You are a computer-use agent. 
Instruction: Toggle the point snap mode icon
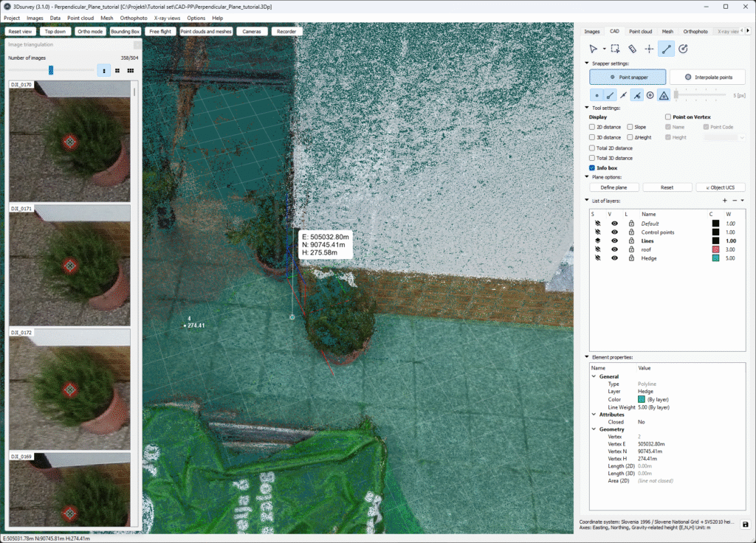[597, 95]
